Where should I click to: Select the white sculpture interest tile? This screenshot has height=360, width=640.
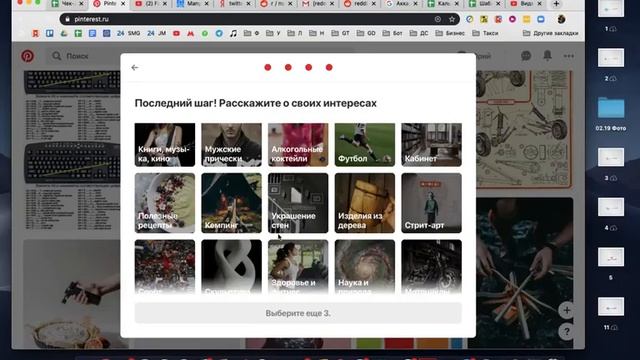click(x=231, y=267)
